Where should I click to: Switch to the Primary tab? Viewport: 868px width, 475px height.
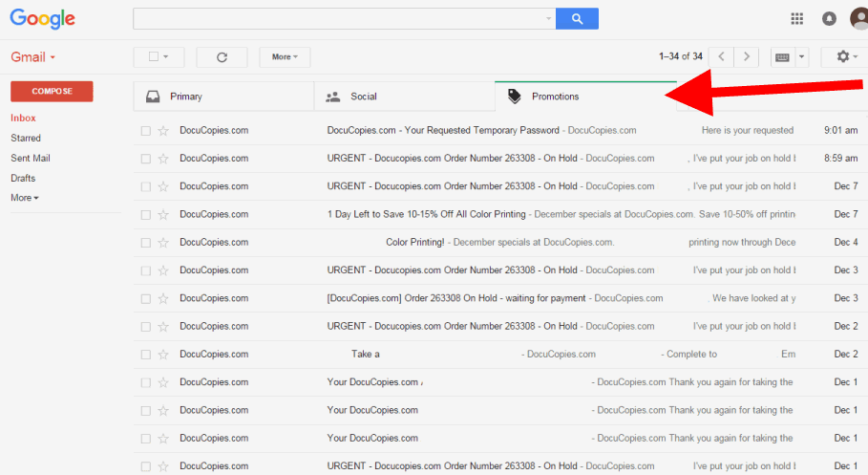pyautogui.click(x=185, y=97)
